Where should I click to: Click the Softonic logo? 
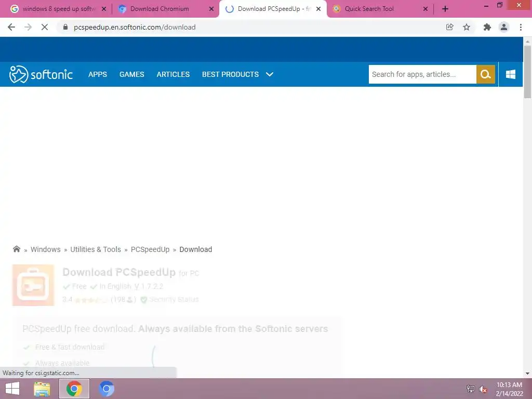pos(41,74)
